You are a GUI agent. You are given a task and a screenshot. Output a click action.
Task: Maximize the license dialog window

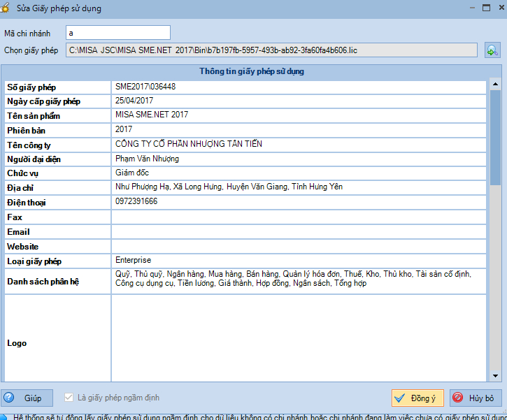[x=482, y=8]
